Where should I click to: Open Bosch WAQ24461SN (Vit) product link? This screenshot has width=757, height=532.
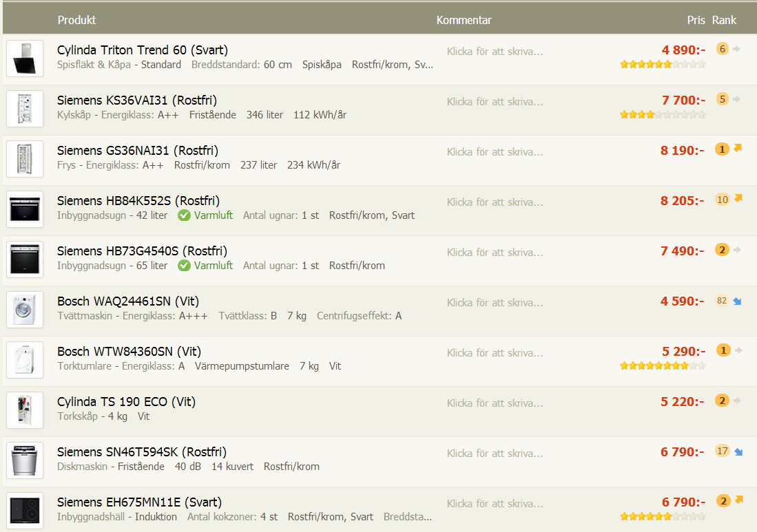click(128, 301)
